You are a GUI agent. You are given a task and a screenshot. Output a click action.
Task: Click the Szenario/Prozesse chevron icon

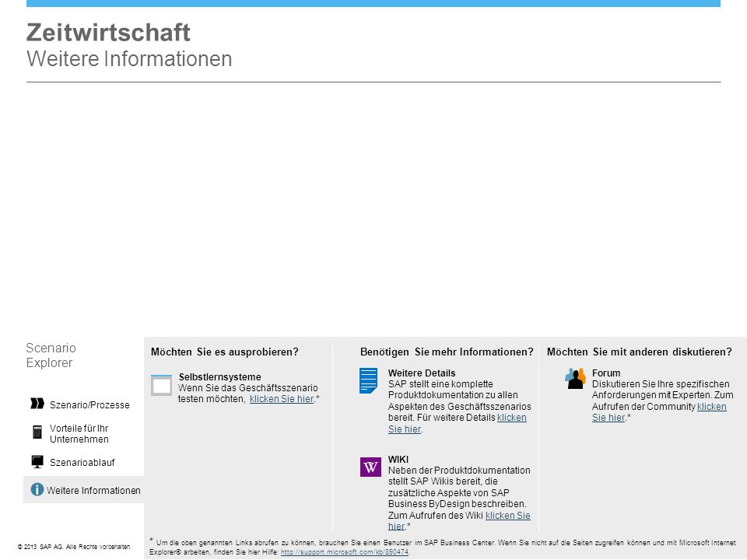(37, 404)
